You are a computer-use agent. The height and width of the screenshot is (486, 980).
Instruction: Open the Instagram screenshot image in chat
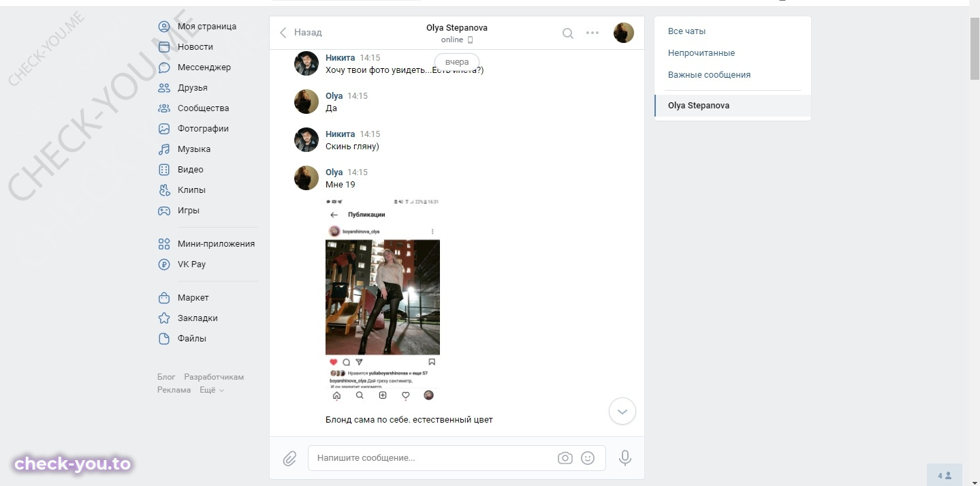(x=383, y=299)
